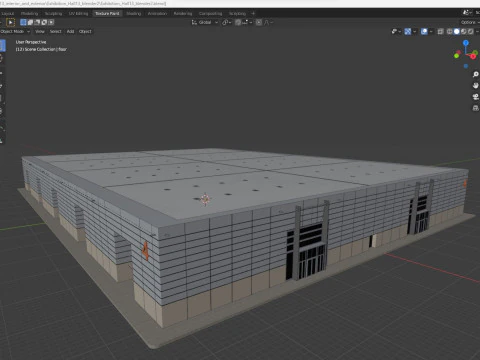Switch to Modeling workspace tab
Image resolution: width=480 pixels, height=360 pixels.
coord(29,13)
